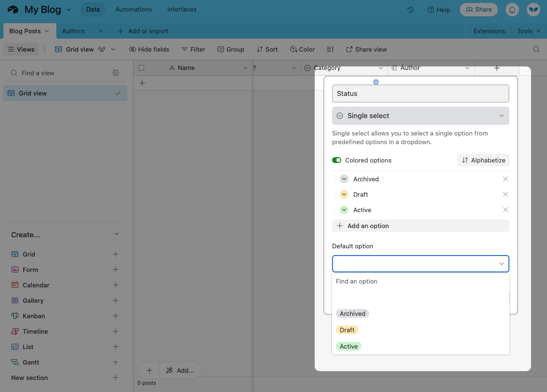Collapse the Create section chevron

click(116, 234)
